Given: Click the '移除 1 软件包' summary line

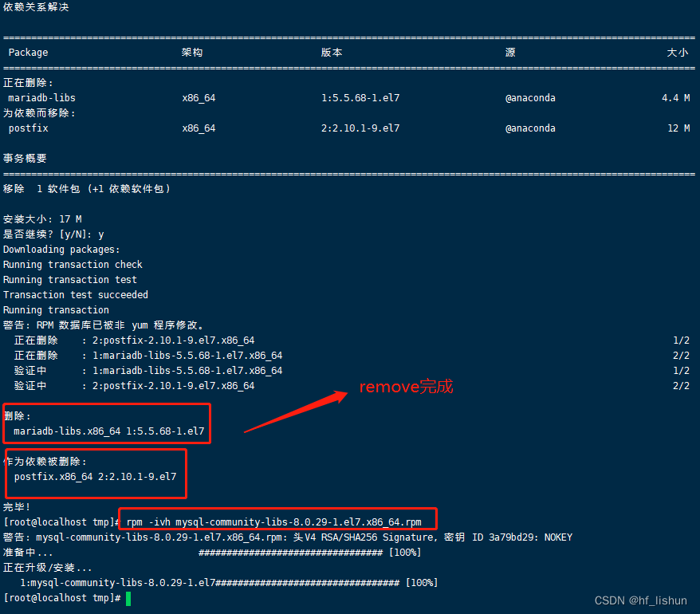Looking at the screenshot, I should [87, 189].
